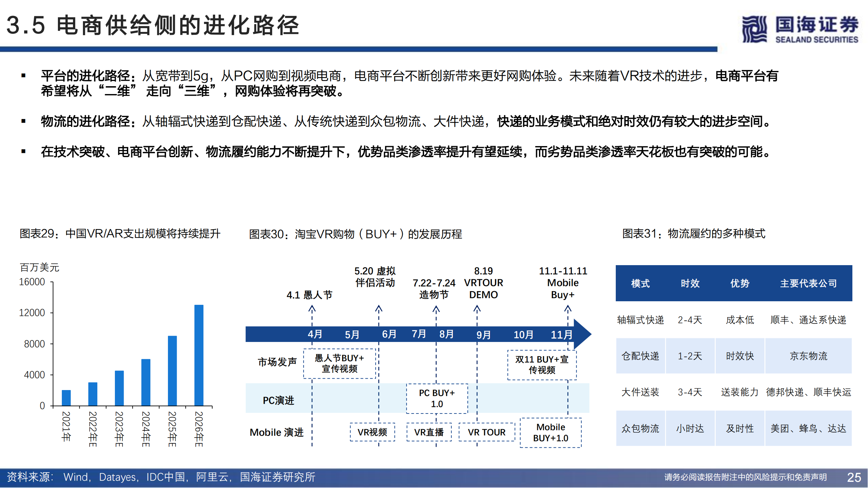This screenshot has height=488, width=868.
Task: Click the '2-4天' table cell
Action: (690, 320)
